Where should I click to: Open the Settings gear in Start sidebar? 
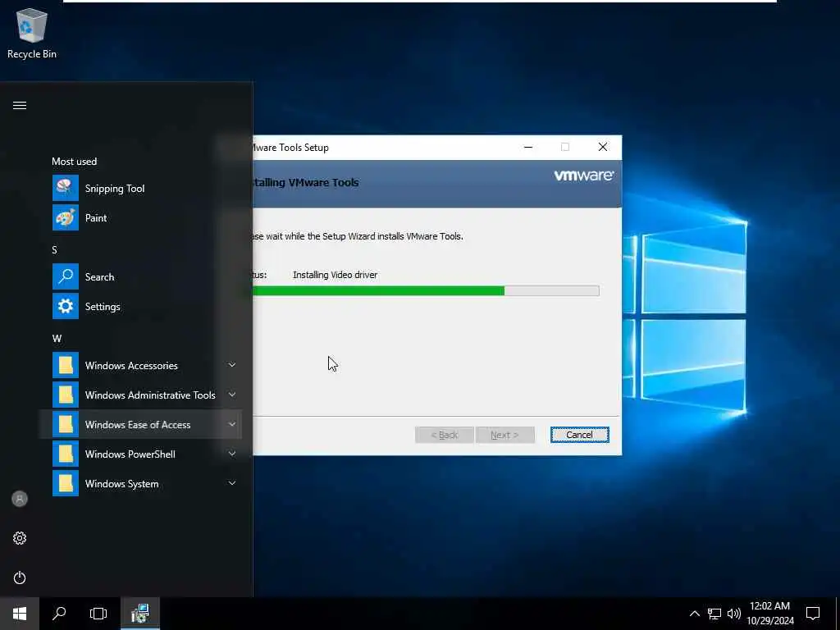coord(20,538)
